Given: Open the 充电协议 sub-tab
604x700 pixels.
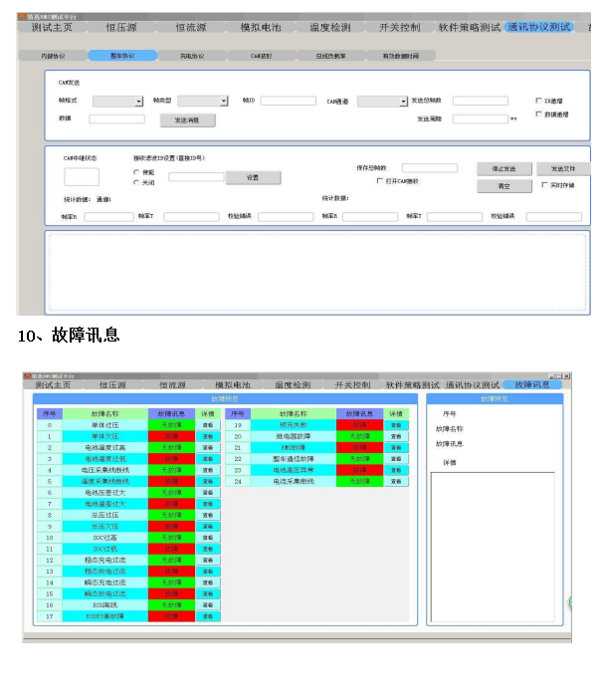Looking at the screenshot, I should pos(190,57).
